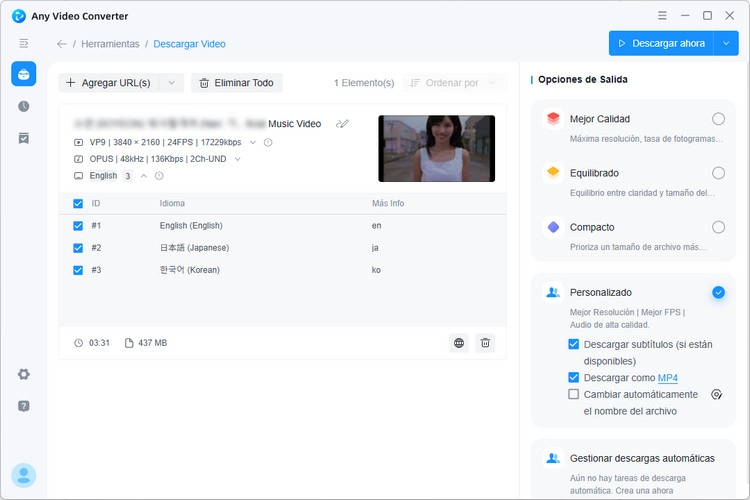This screenshot has height=500, width=750.
Task: Click Agregar URL(s) button
Action: pos(109,83)
